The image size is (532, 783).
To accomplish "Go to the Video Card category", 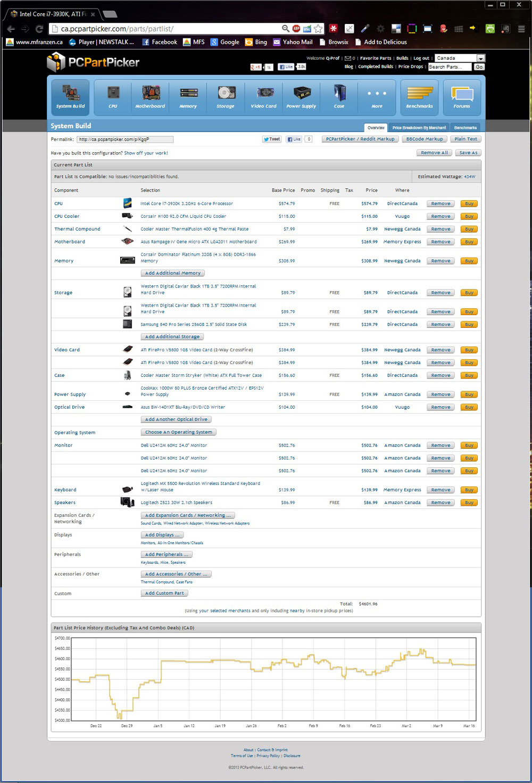I will pyautogui.click(x=264, y=97).
